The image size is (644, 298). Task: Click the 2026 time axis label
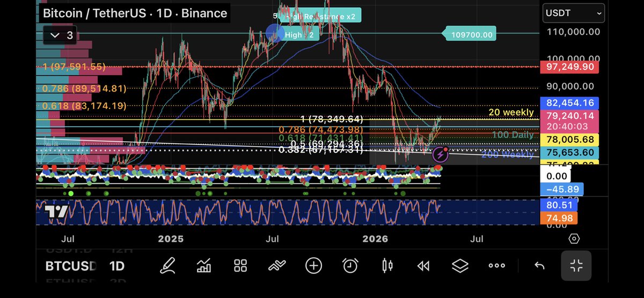[375, 239]
